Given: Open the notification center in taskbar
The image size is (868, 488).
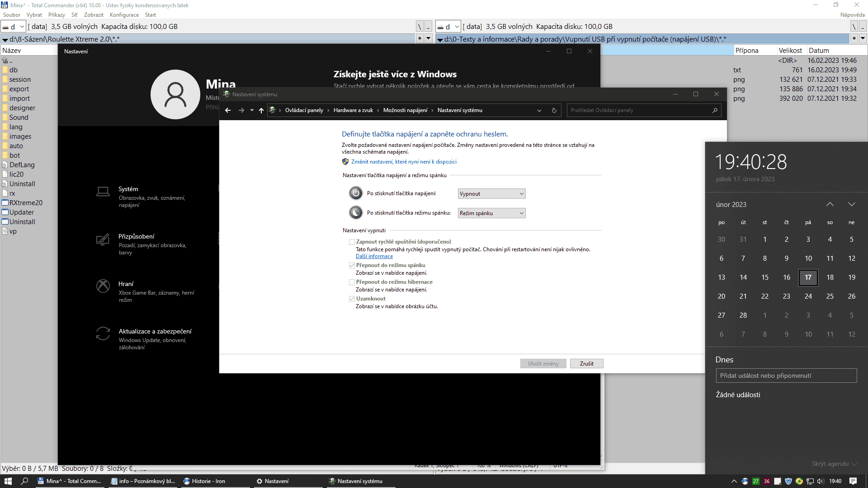Looking at the screenshot, I should click(x=853, y=481).
